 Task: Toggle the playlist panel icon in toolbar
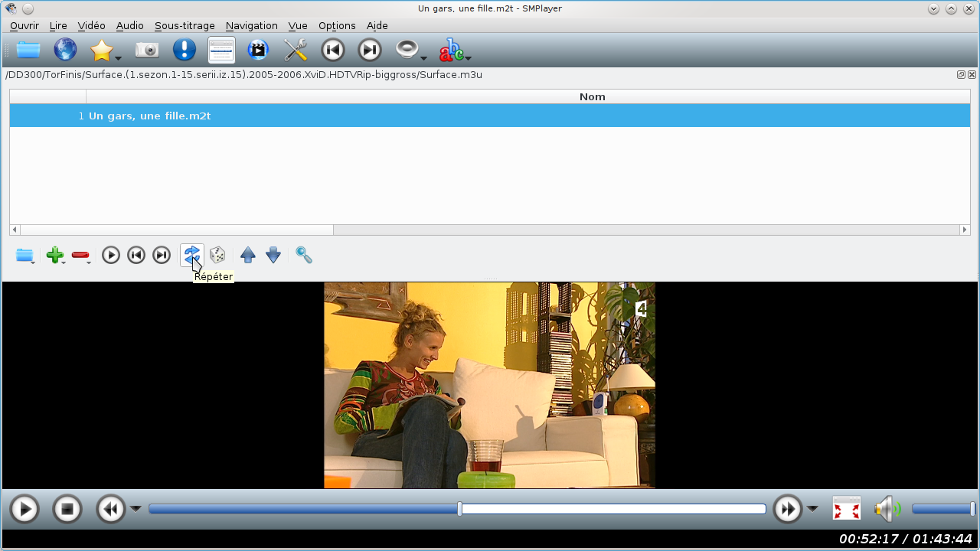(221, 51)
